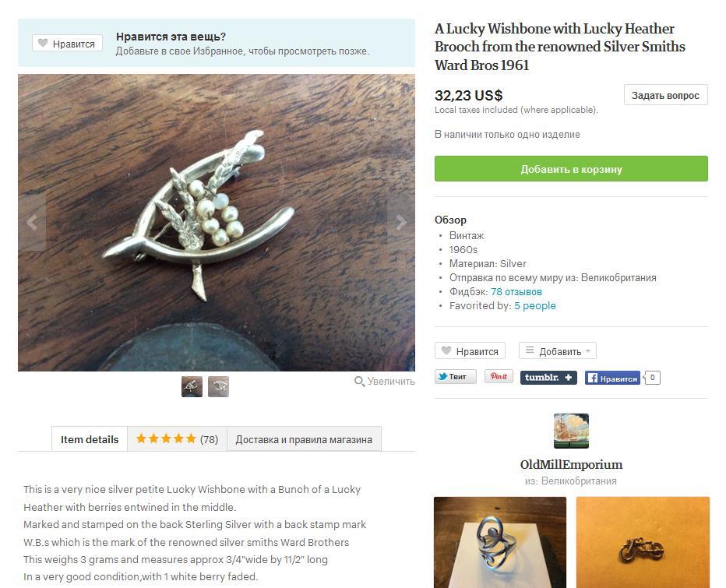The width and height of the screenshot is (726, 588).
Task: Show next photo with right arrow
Action: tap(401, 223)
